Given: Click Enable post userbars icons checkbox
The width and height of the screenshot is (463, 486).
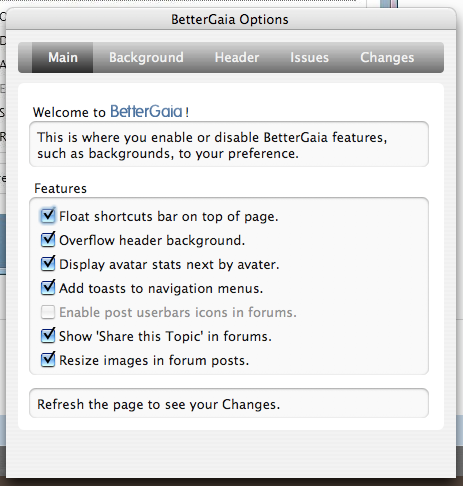Looking at the screenshot, I should (48, 312).
